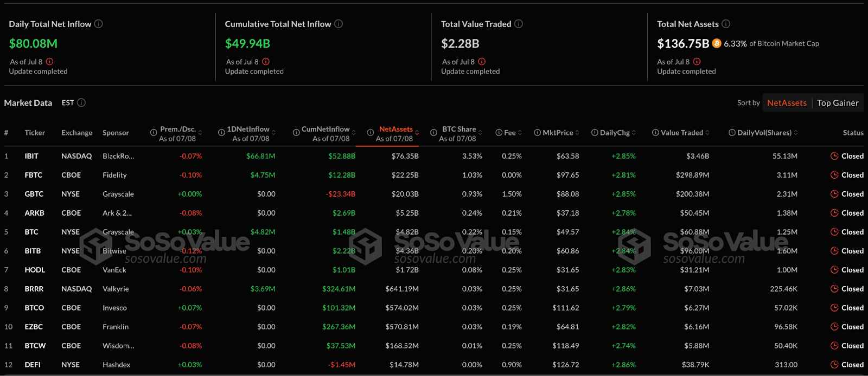The image size is (868, 376).
Task: Click the Market Data heading
Action: click(x=28, y=103)
